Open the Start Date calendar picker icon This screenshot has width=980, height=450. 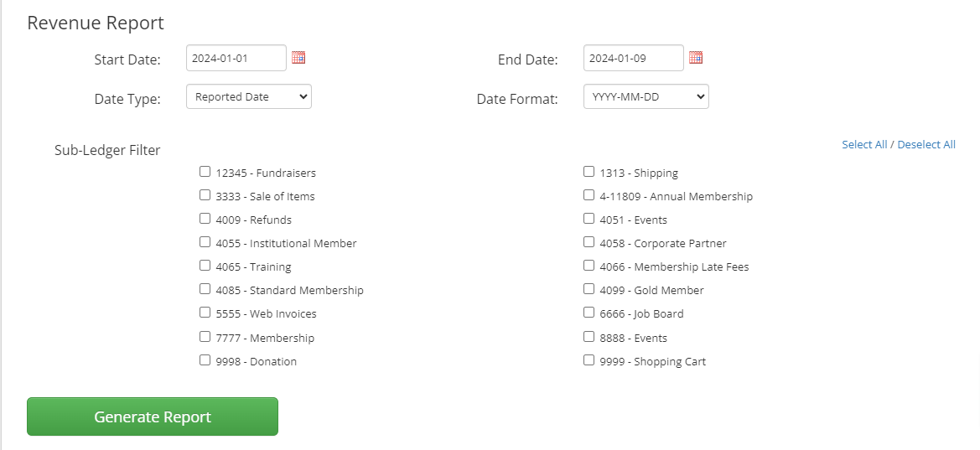298,58
